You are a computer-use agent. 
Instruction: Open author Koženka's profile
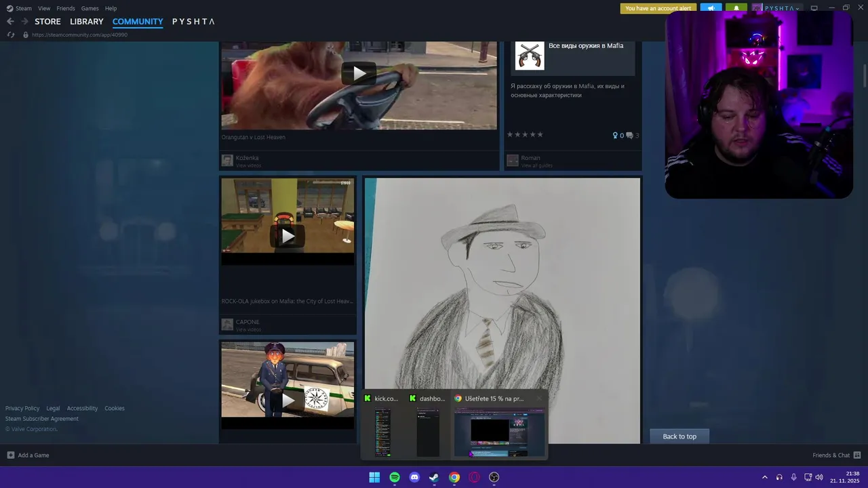(x=247, y=158)
